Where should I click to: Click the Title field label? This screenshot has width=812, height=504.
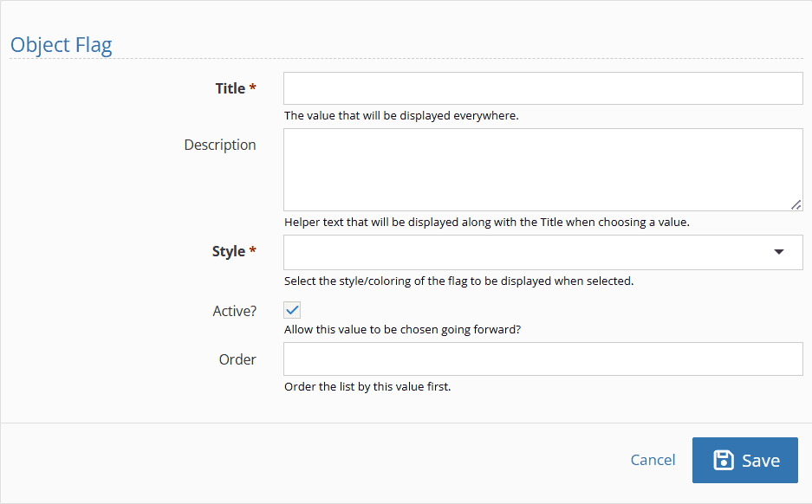pyautogui.click(x=231, y=88)
